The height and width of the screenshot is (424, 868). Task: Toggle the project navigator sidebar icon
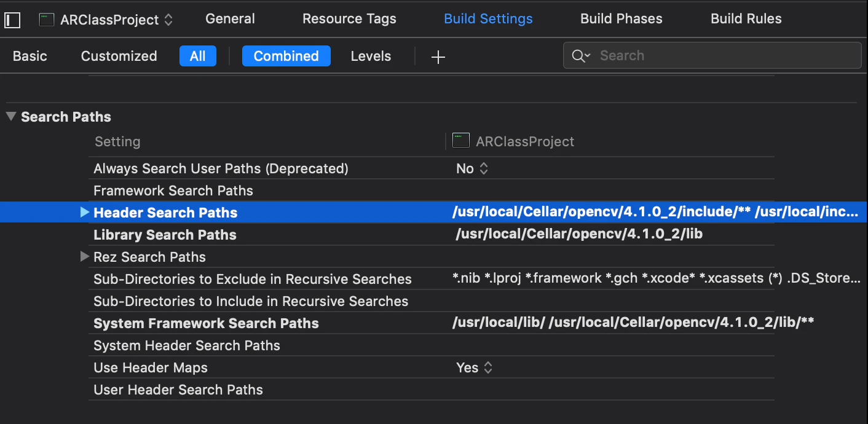pyautogui.click(x=12, y=20)
